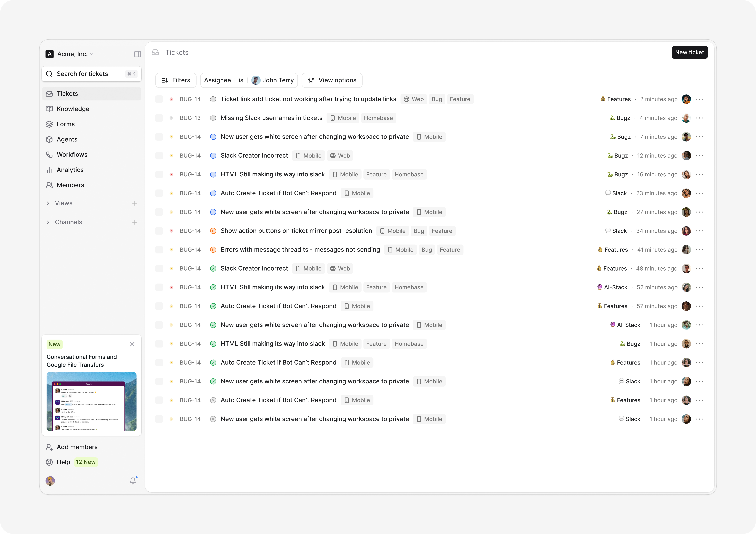Screen dimensions: 756x534
Task: Click the Acme, Inc. logo icon
Action: tap(49, 54)
